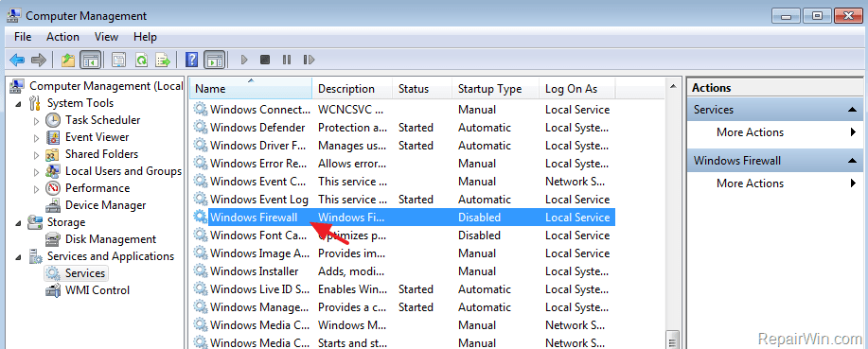This screenshot has width=868, height=349.
Task: Select the Windows Firewall service name
Action: coord(254,218)
